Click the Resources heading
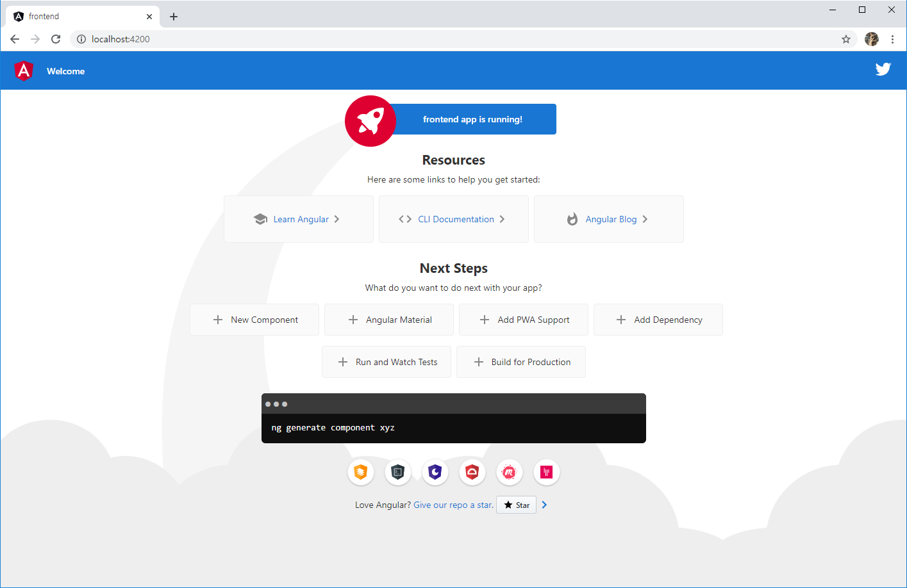 (454, 160)
